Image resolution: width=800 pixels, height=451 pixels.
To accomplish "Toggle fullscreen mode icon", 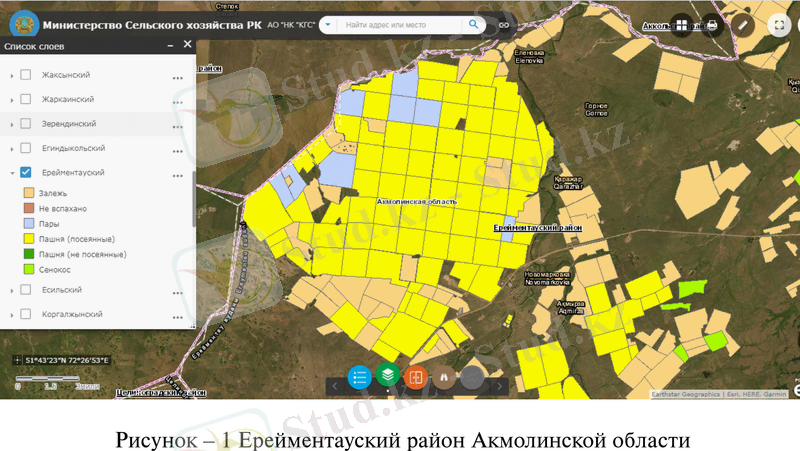I will tap(779, 25).
